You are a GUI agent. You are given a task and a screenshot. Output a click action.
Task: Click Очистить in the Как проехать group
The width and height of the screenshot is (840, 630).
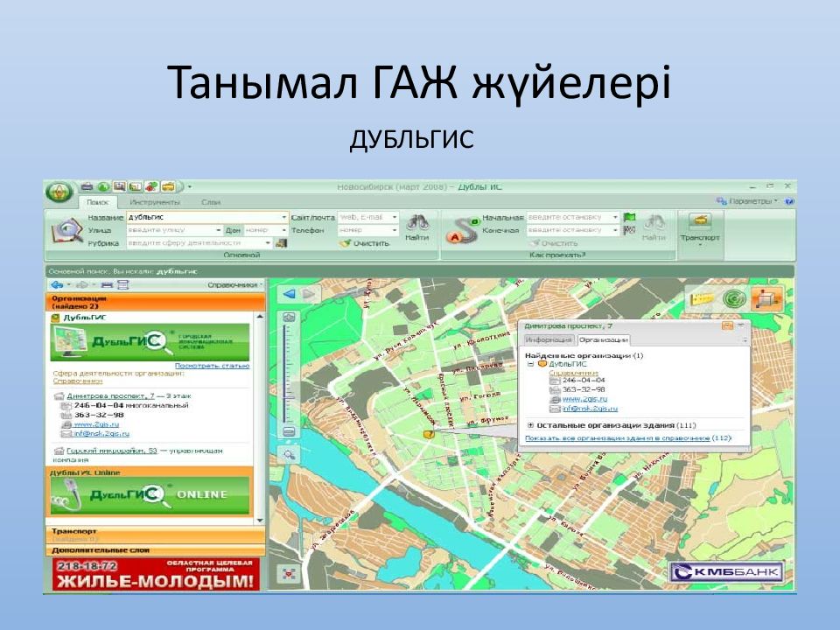click(553, 243)
